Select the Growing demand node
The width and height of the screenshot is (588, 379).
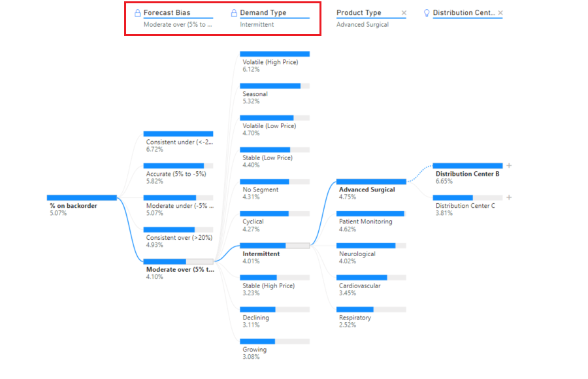tap(275, 350)
